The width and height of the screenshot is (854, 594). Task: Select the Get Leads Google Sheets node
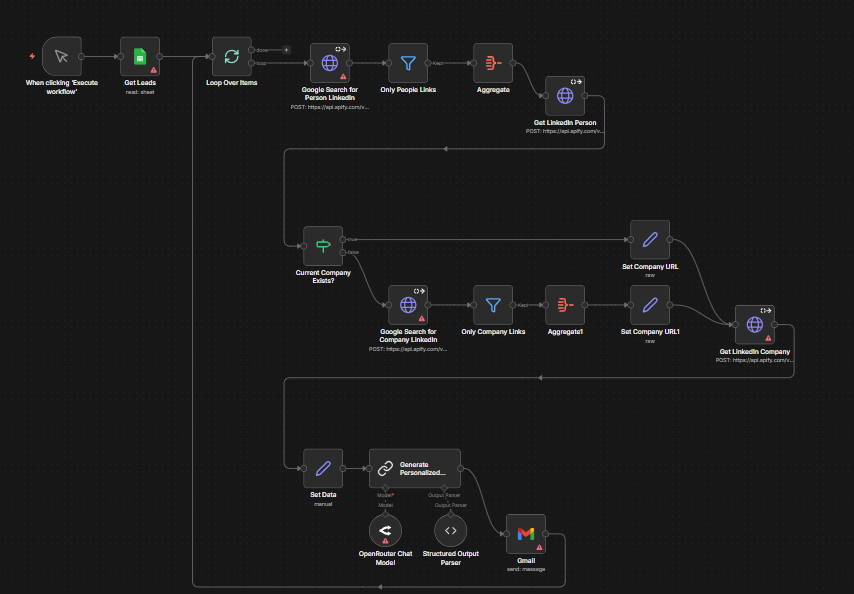[139, 57]
